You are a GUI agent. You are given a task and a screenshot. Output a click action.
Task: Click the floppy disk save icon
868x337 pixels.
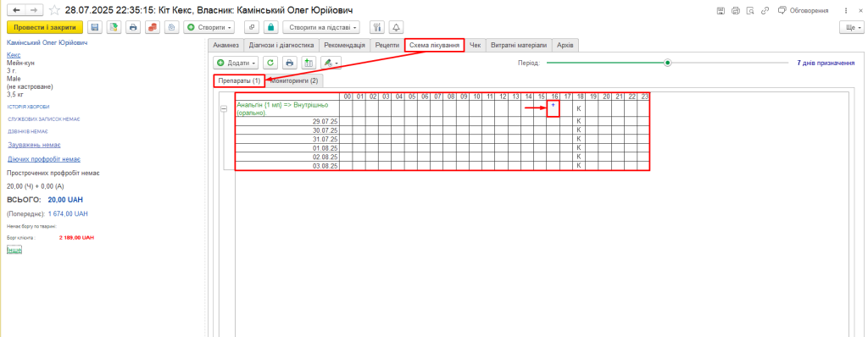[95, 27]
